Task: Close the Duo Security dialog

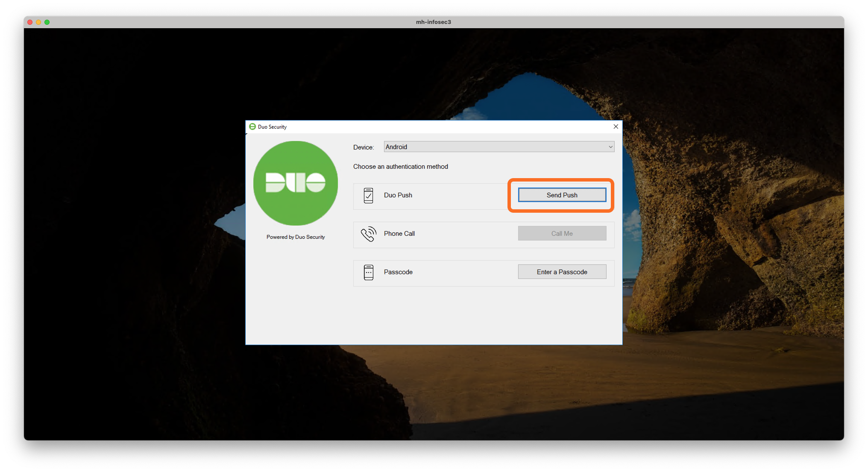Action: pyautogui.click(x=616, y=126)
